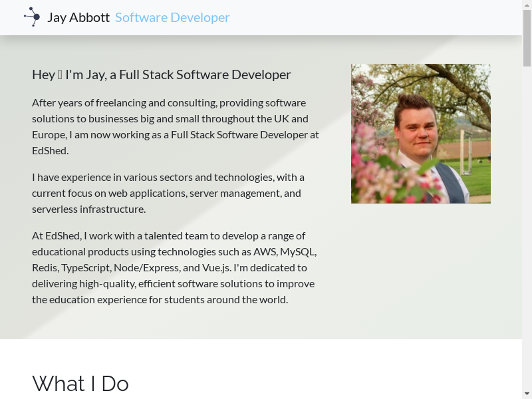The height and width of the screenshot is (399, 532).
Task: Open the Jay Abbott site title link
Action: coord(78,17)
